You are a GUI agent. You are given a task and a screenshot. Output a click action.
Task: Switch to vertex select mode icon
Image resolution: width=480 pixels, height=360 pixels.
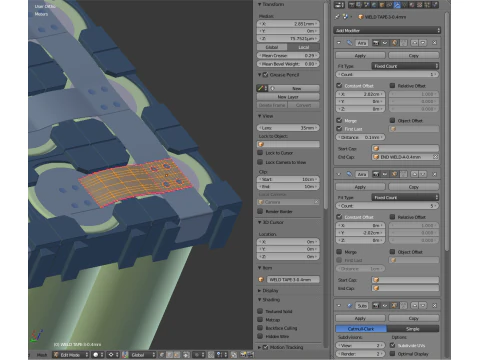click(162, 355)
